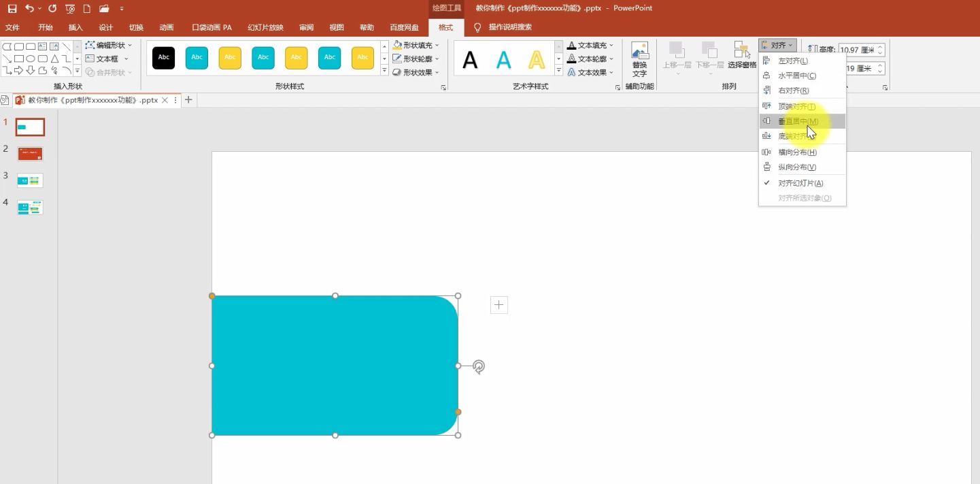
Task: Click the Save icon in quick access toolbar
Action: click(x=12, y=8)
